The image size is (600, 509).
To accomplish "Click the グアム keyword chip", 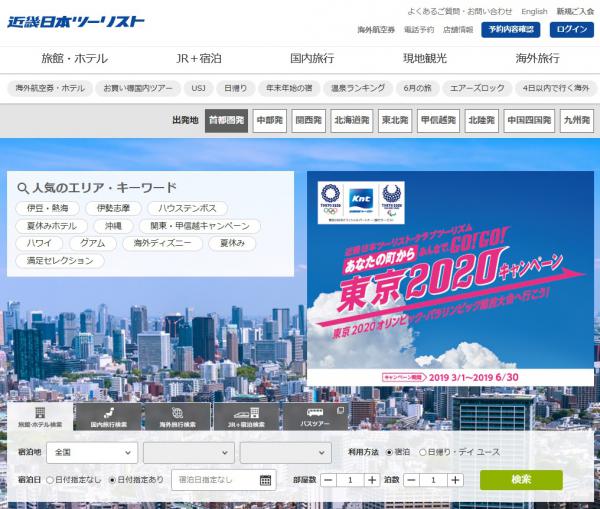I will click(x=93, y=243).
